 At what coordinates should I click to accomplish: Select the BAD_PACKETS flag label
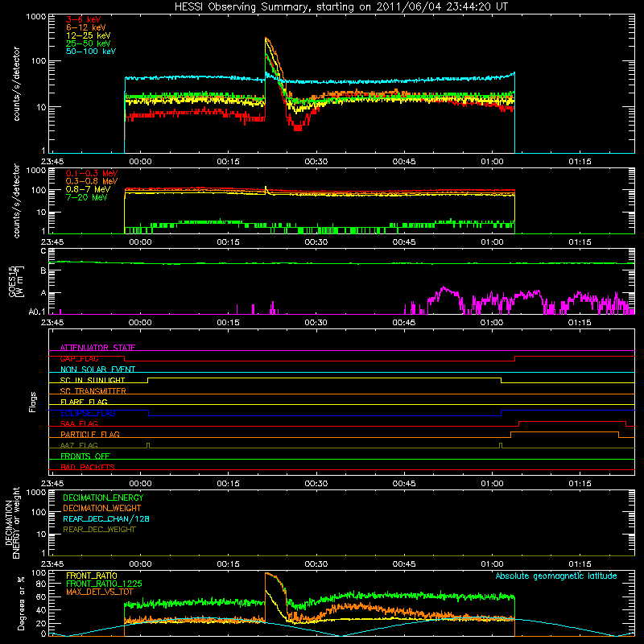tap(88, 467)
